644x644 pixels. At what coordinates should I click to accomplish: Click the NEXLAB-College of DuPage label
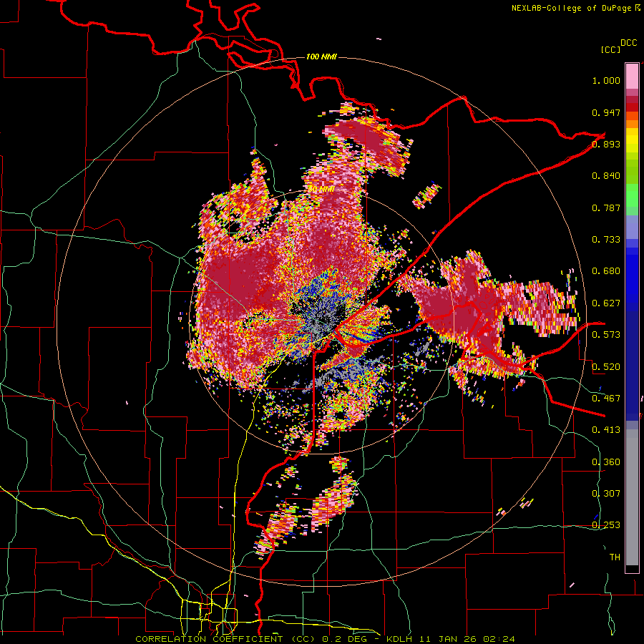point(572,8)
